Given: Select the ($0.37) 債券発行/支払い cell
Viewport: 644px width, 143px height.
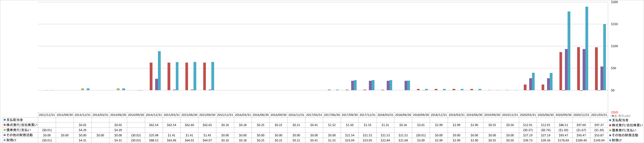Looking at the screenshot, I should coord(528,130).
